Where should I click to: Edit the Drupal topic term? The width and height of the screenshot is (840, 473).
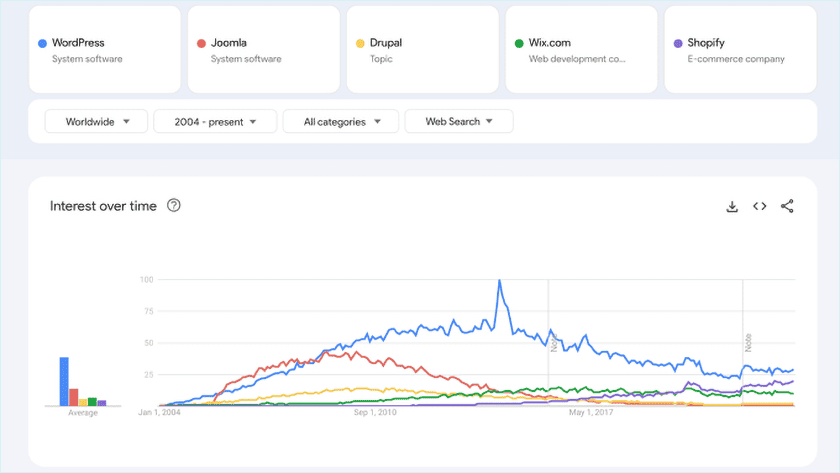422,50
